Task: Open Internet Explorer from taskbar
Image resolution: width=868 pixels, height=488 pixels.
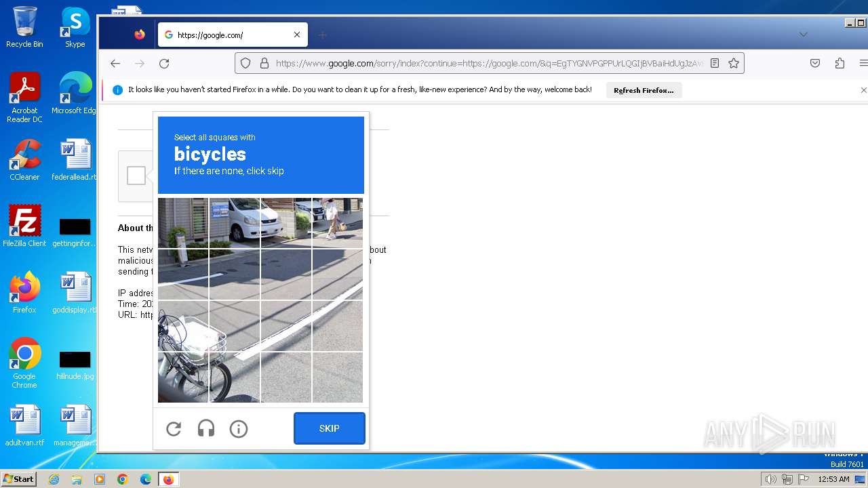Action: pyautogui.click(x=54, y=479)
